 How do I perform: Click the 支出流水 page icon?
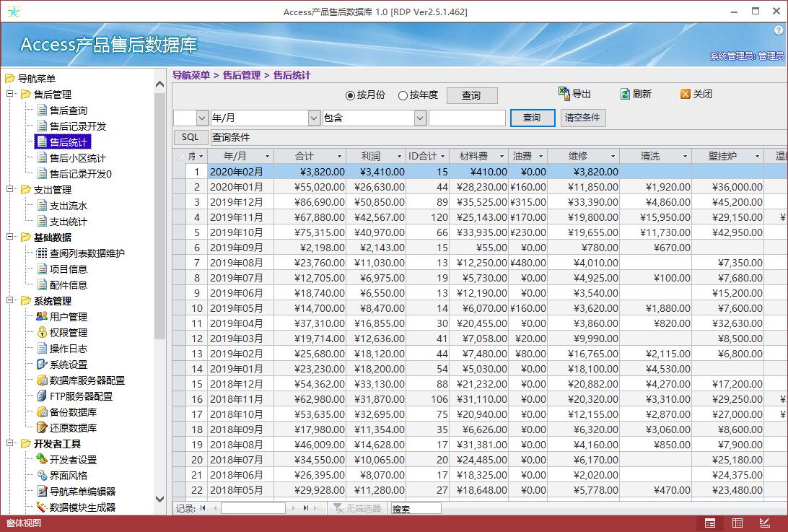(x=42, y=206)
